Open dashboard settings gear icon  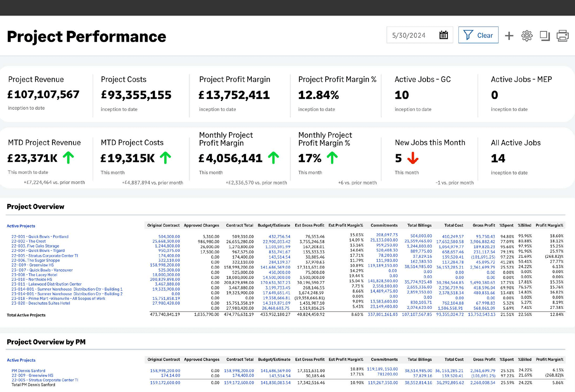[x=527, y=36]
